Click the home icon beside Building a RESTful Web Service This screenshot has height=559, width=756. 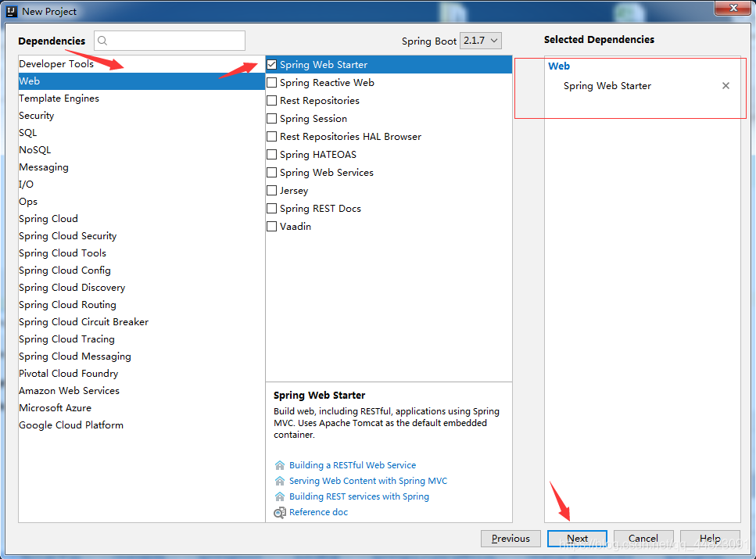point(280,465)
